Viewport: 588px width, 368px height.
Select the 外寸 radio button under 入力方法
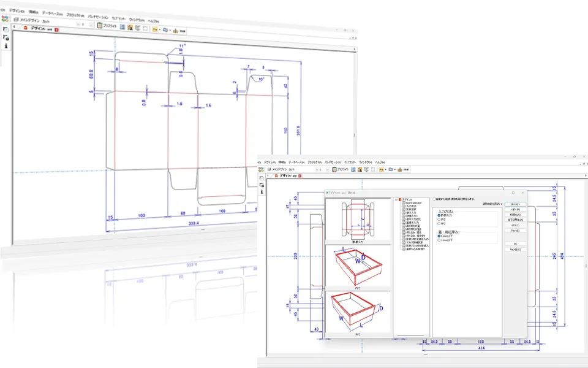(x=439, y=223)
